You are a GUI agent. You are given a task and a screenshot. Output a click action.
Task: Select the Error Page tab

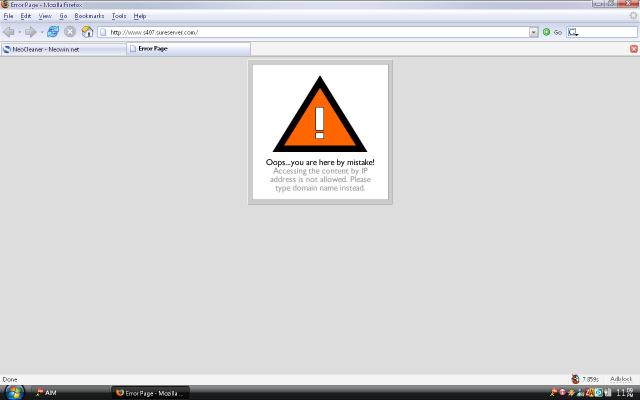(189, 49)
